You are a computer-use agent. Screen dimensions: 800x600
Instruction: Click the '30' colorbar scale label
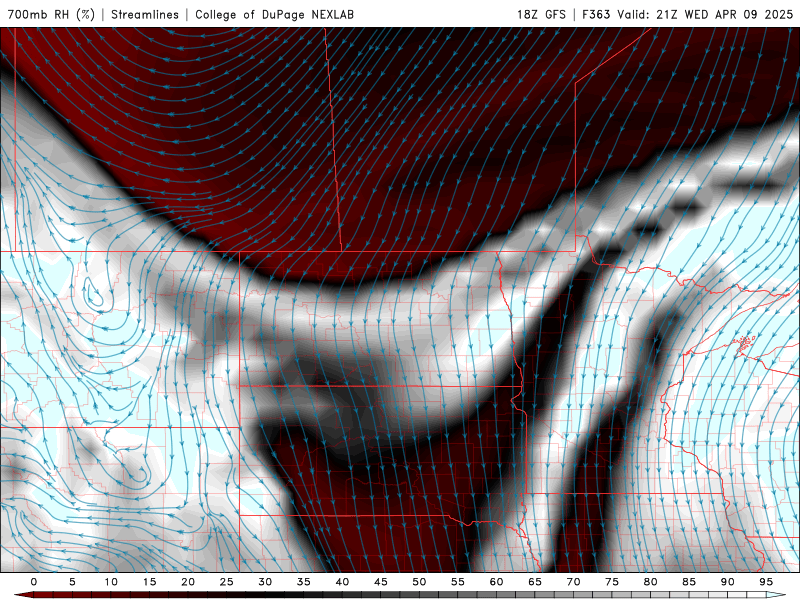[265, 582]
